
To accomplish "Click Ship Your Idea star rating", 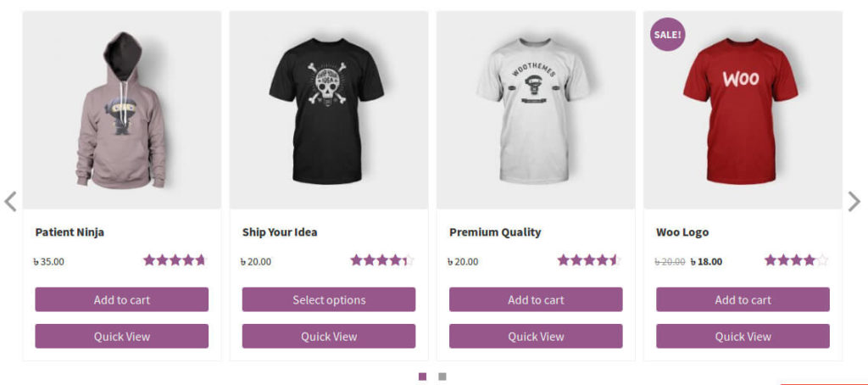I will coord(382,259).
